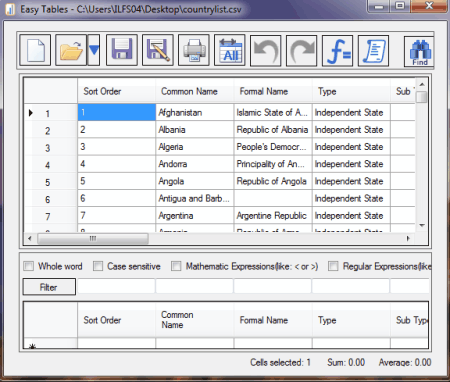Select the Republic of Angola cell
Screen dimensions: 450x382
tap(273, 181)
